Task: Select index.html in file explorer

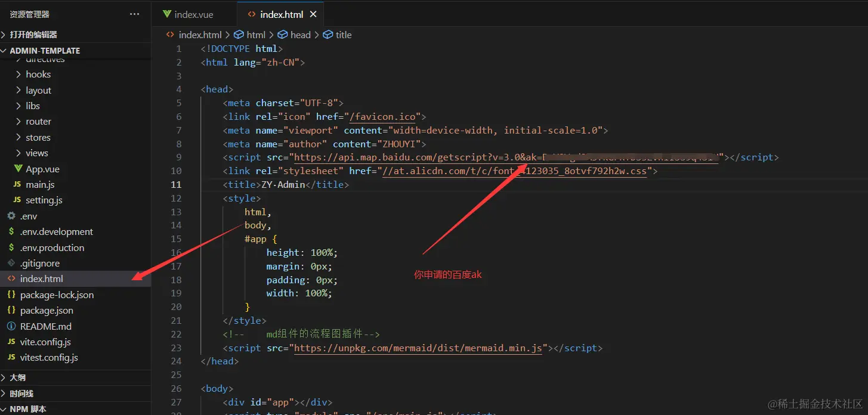Action: [75, 279]
